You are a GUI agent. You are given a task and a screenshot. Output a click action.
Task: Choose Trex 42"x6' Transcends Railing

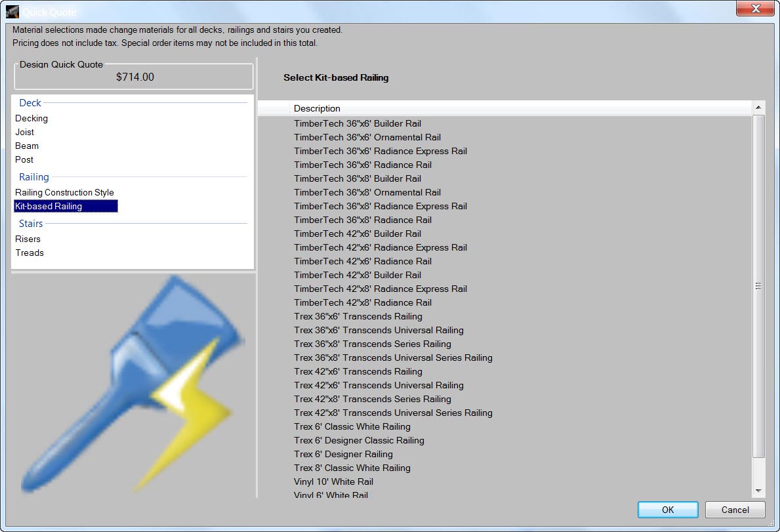click(x=358, y=371)
